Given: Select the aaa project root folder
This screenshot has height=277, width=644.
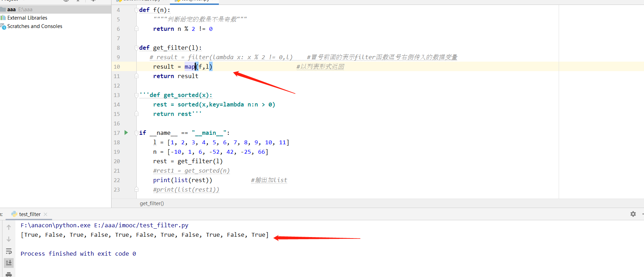Looking at the screenshot, I should pyautogui.click(x=56, y=9).
